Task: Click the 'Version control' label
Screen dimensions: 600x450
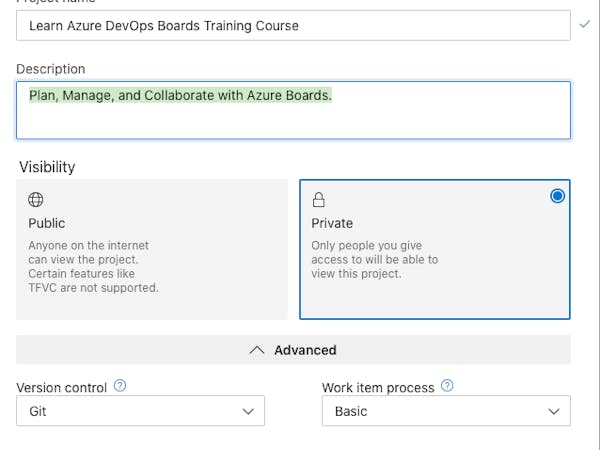Action: click(61, 388)
